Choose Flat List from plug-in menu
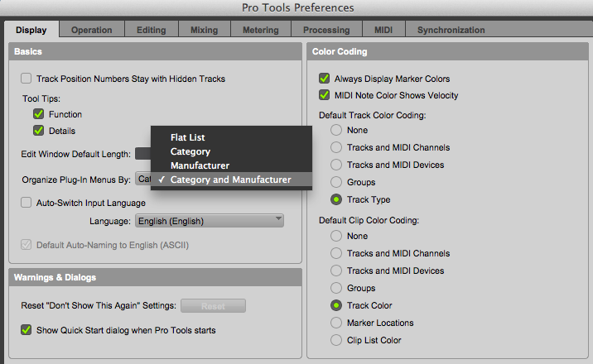 (x=231, y=137)
